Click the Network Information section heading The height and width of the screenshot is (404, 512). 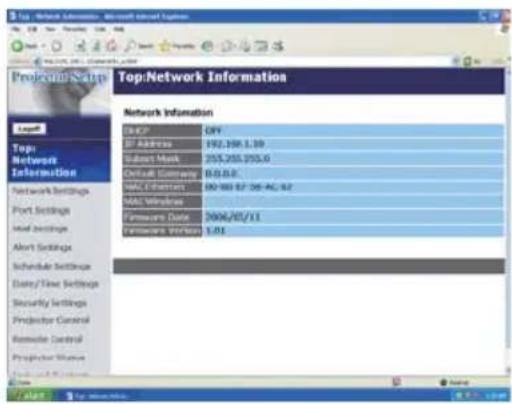168,113
